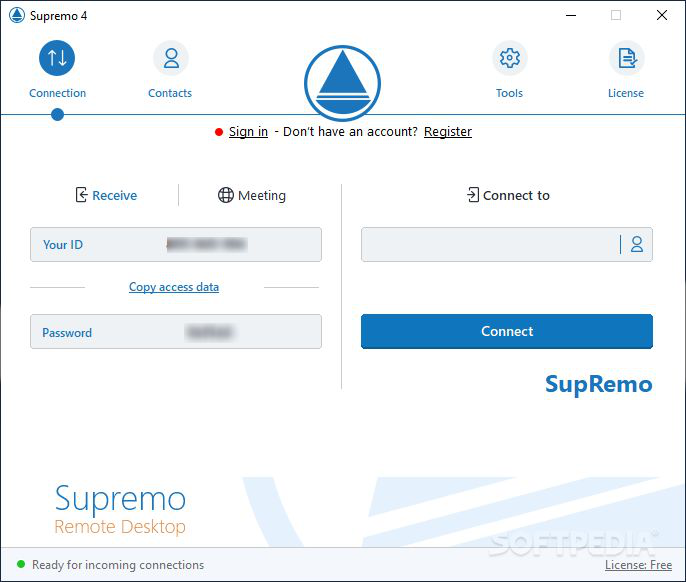The height and width of the screenshot is (582, 686).
Task: Click 'Ready for incoming connections' status text
Action: click(118, 565)
